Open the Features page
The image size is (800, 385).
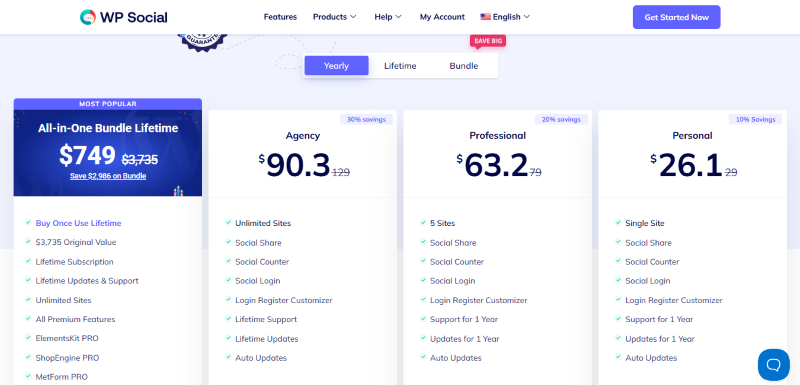(x=280, y=17)
